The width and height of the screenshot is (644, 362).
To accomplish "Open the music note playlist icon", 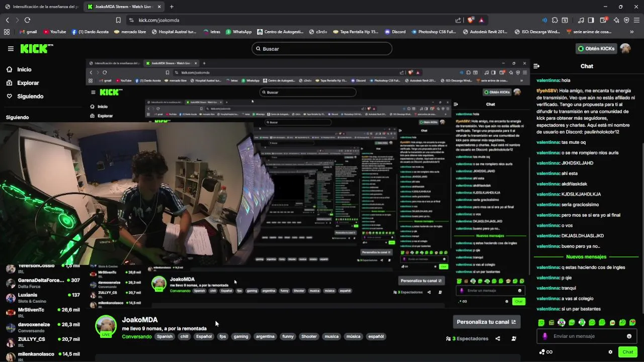I will [x=581, y=20].
